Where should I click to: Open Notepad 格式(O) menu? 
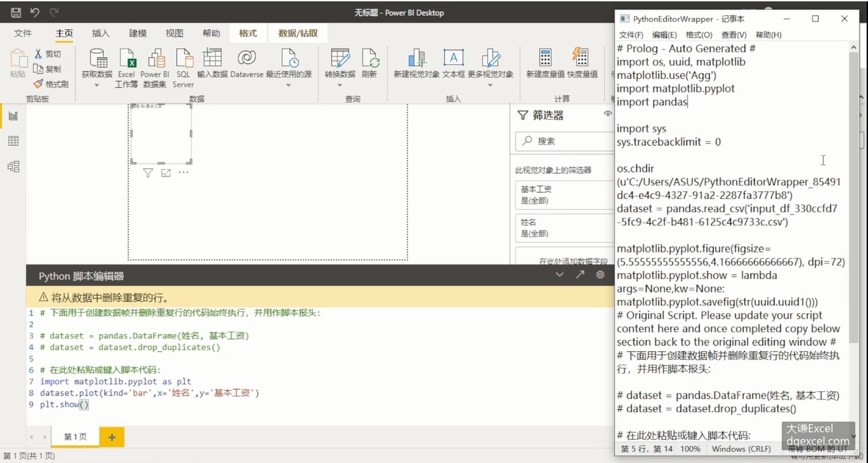tap(699, 35)
